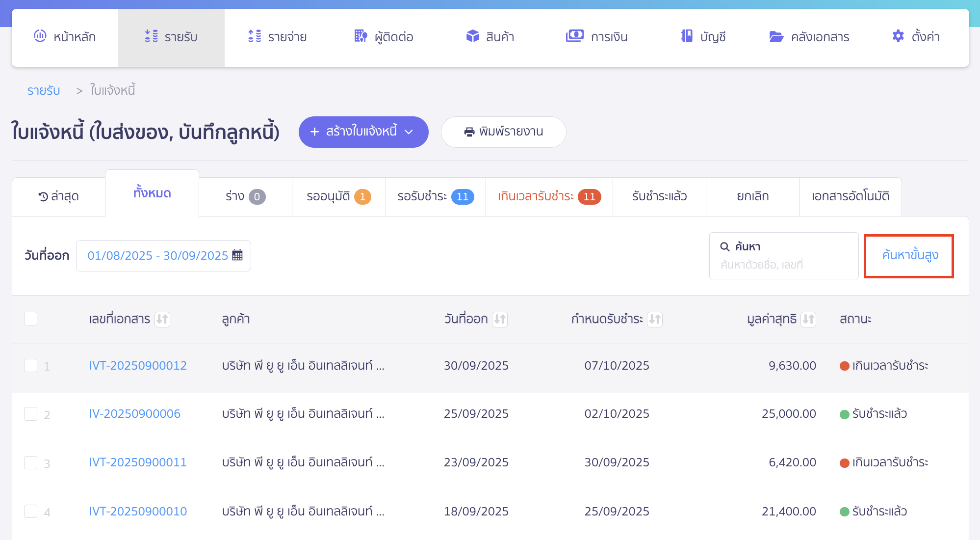Sort by document number column arrows

point(162,319)
